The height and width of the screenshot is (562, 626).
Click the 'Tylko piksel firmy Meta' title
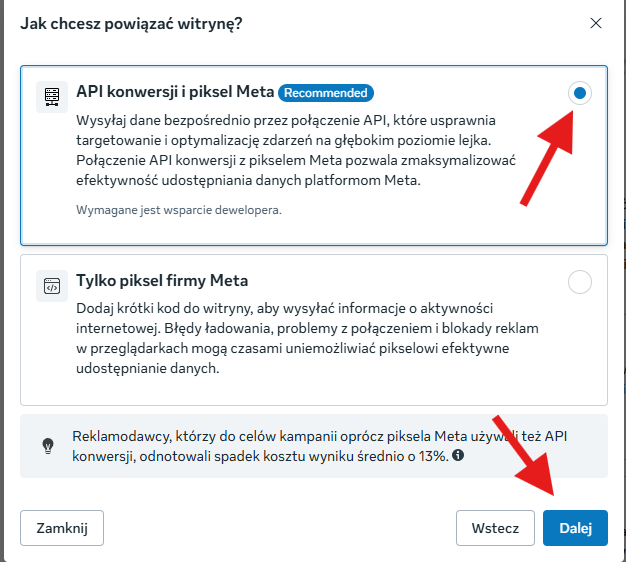162,281
